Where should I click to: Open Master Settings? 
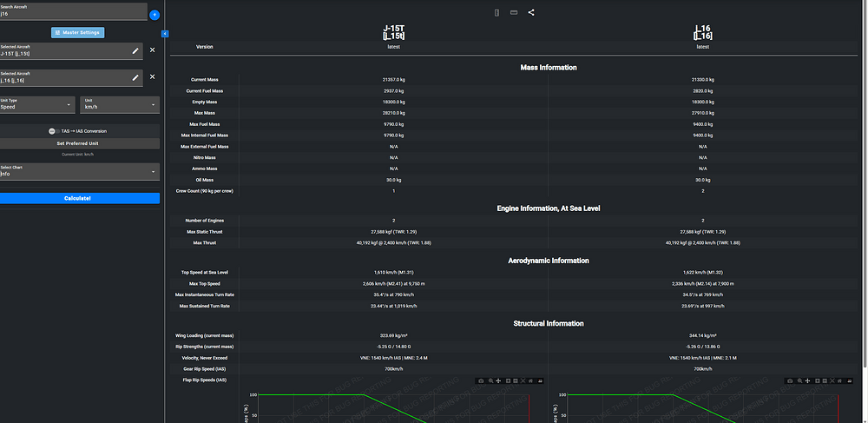78,33
